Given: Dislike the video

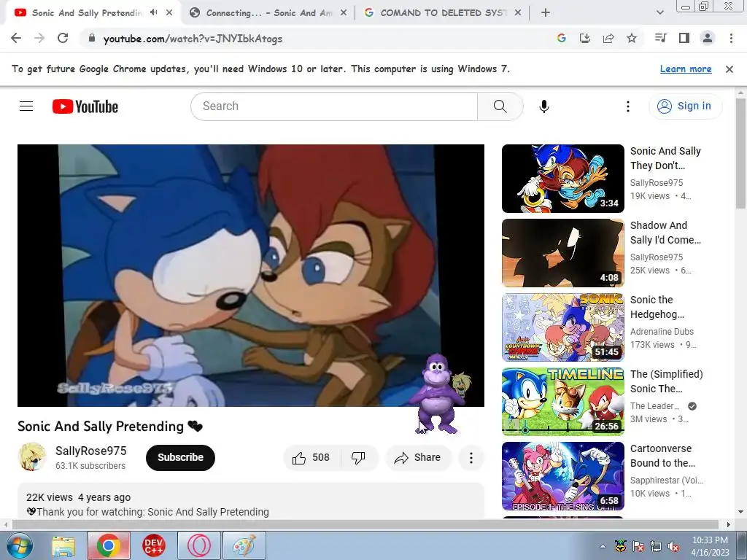Looking at the screenshot, I should coord(359,458).
